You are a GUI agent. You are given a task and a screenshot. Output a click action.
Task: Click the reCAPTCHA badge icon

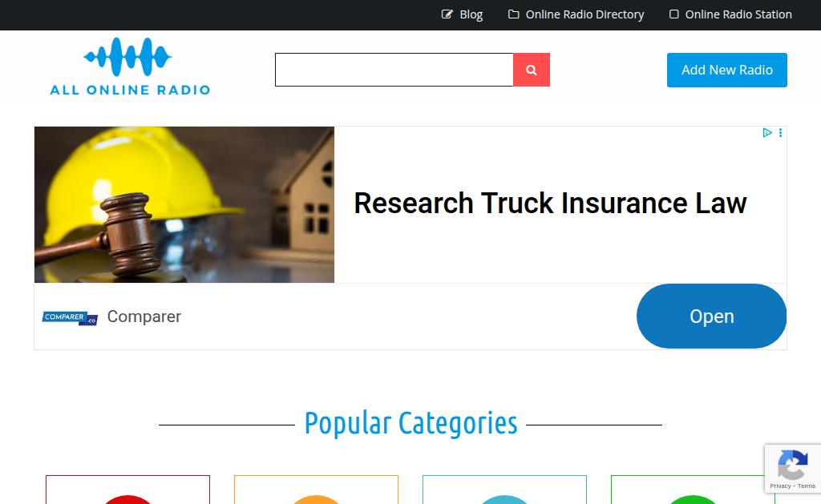(792, 465)
